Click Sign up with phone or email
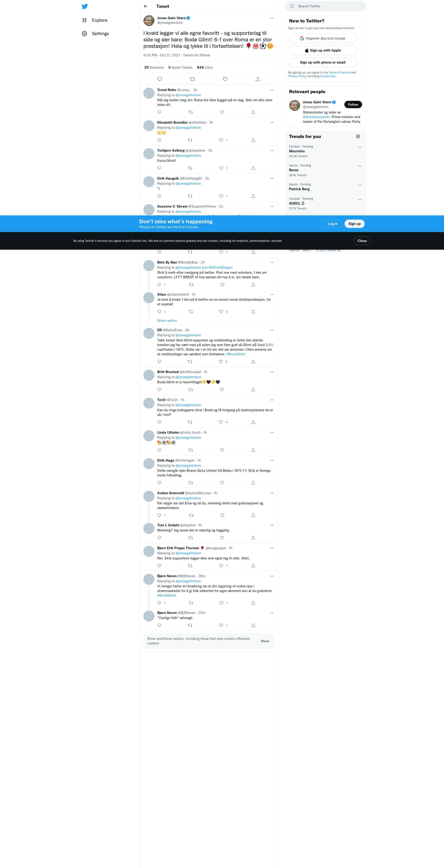Image resolution: width=444 pixels, height=868 pixels. click(323, 62)
